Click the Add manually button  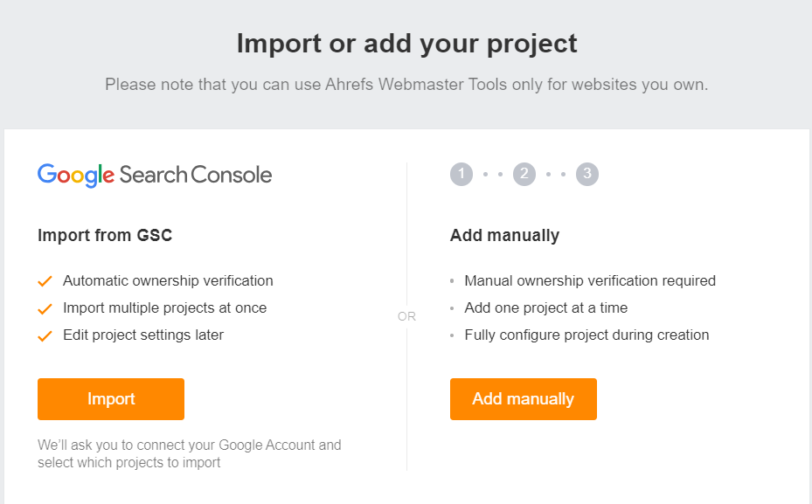(523, 399)
